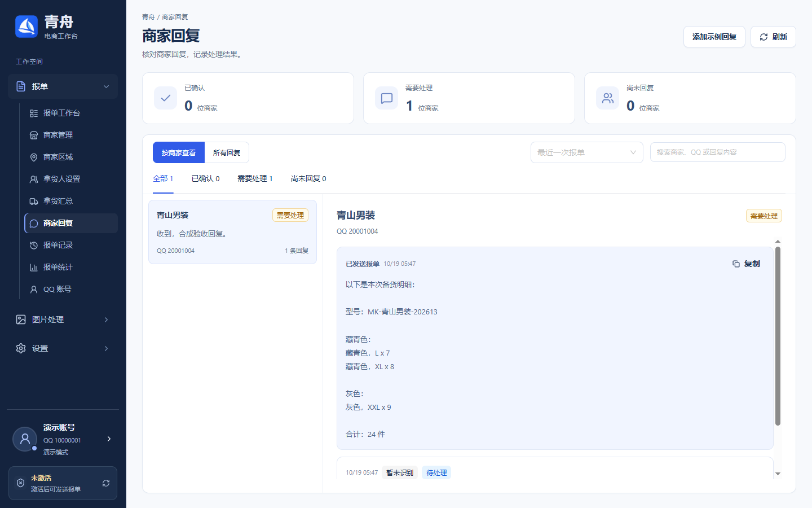
Task: Click the 添加示例回复 button
Action: (x=714, y=37)
